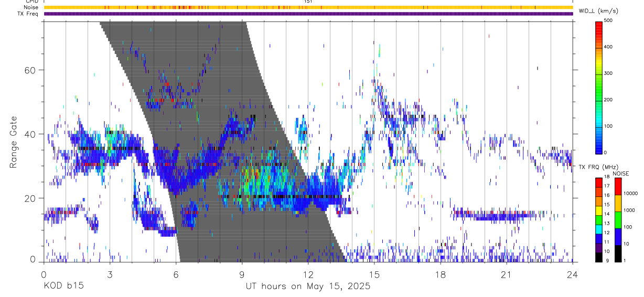Click the '14' MHz frequency legend label

point(607,215)
